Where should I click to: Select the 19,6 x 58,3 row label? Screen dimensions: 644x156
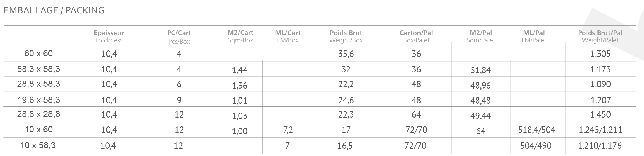pyautogui.click(x=38, y=100)
